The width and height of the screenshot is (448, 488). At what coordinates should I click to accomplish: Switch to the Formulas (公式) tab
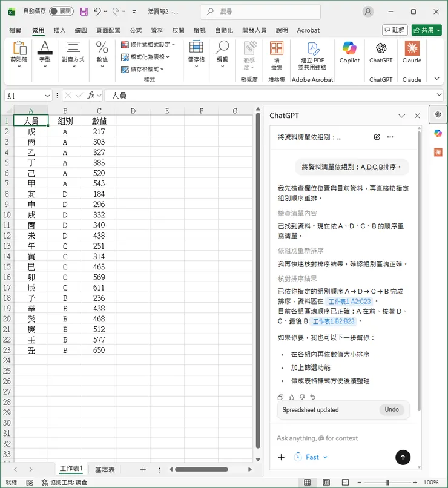tap(136, 30)
